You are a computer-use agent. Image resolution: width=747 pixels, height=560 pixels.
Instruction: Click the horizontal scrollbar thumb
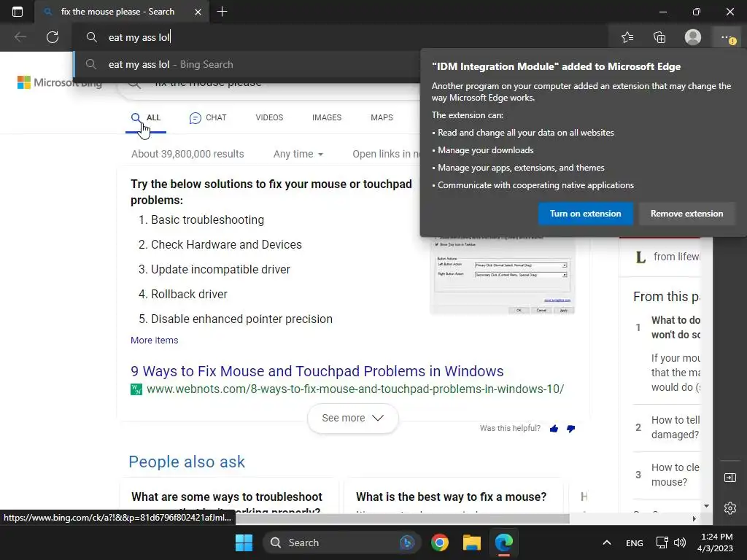(x=403, y=518)
